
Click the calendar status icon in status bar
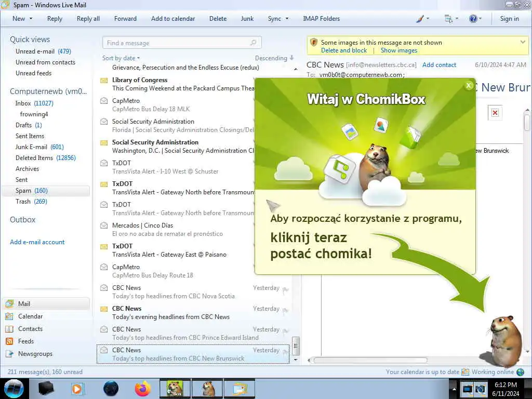(x=465, y=372)
